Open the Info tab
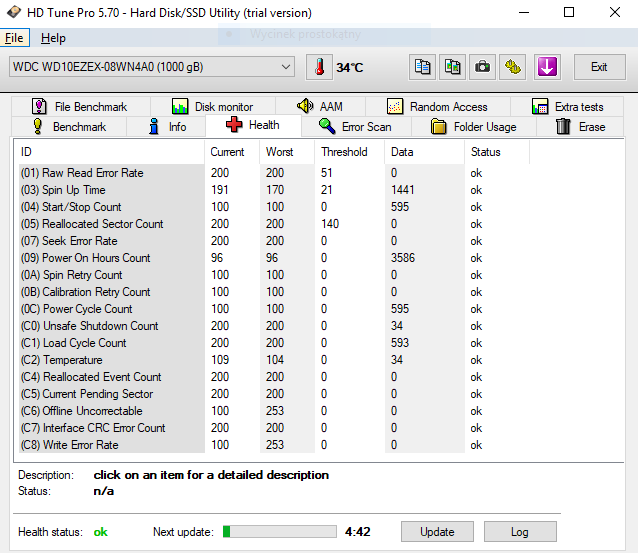 tap(167, 127)
